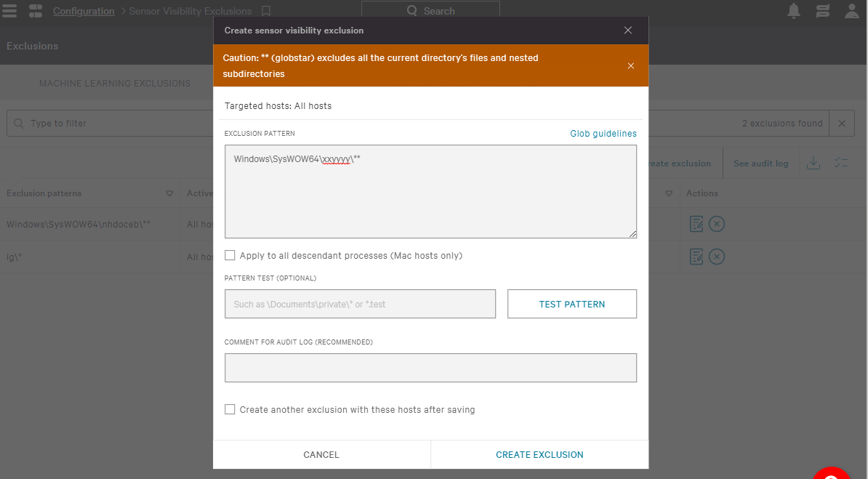Enable Apply to all descendant processes
The image size is (868, 479).
(x=230, y=255)
